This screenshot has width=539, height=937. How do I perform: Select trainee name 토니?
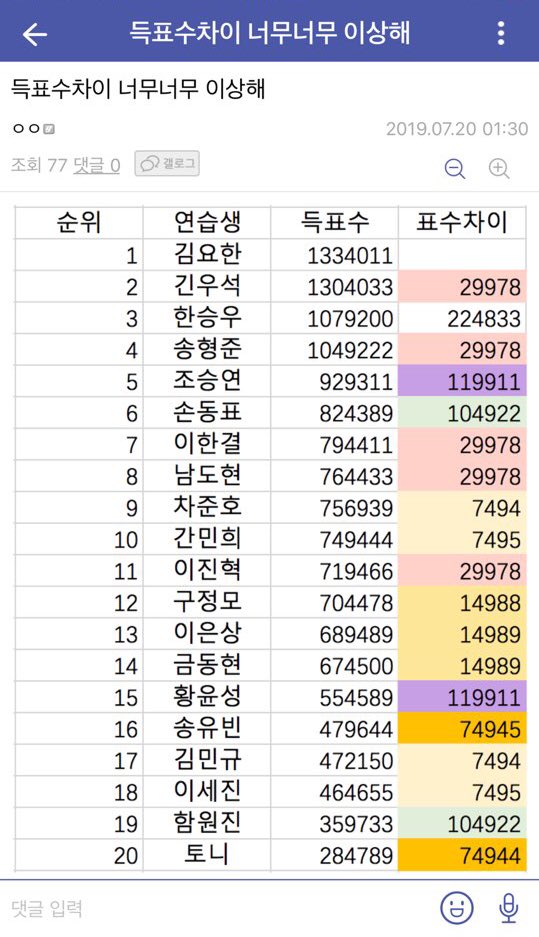[x=207, y=856]
